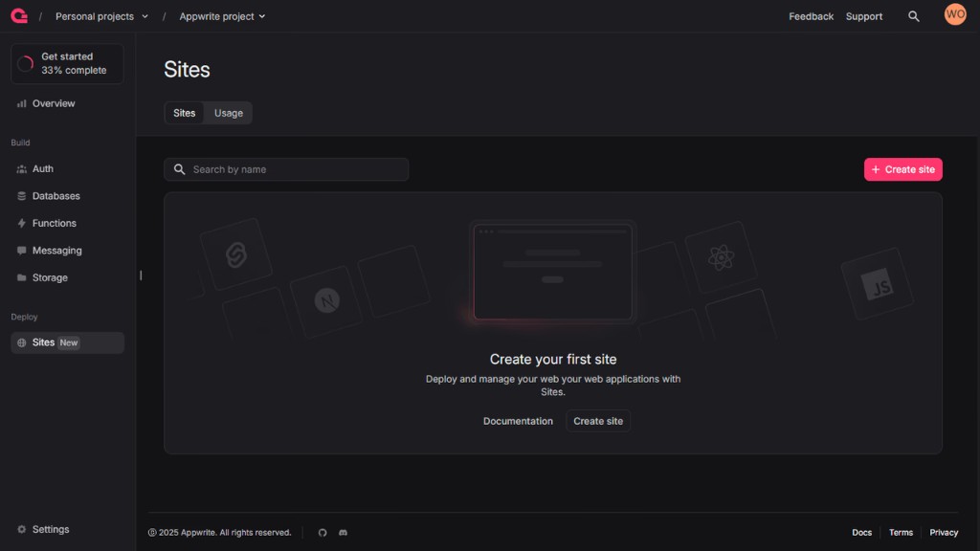Click the outlined Create site button in the empty state
980x551 pixels.
(598, 421)
